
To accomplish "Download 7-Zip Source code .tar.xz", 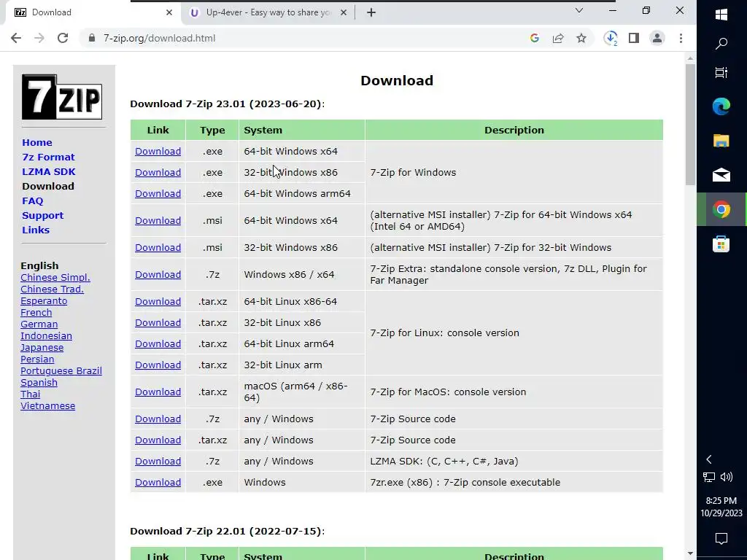I will tap(158, 440).
